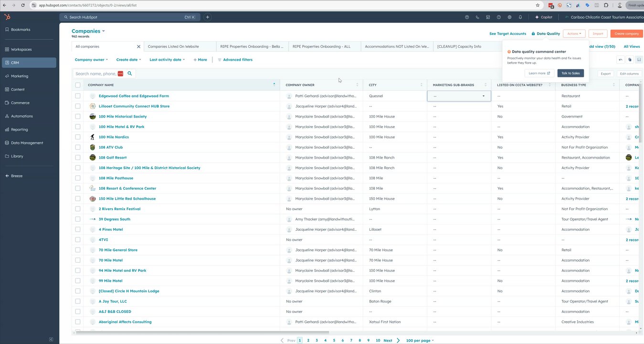Open the site information icon in the address bar
644x344 pixels.
pos(34,5)
